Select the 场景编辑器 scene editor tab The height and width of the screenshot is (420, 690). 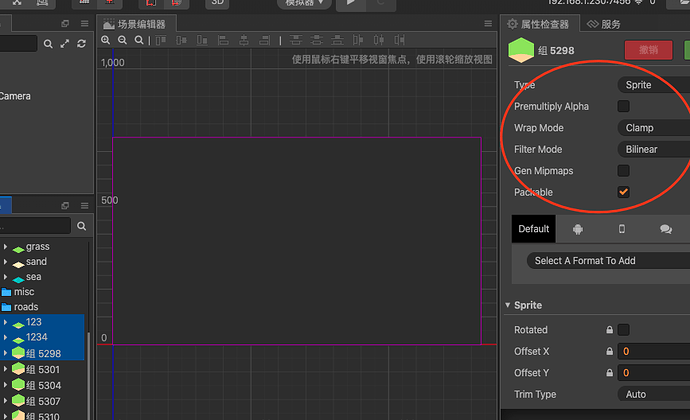point(136,24)
